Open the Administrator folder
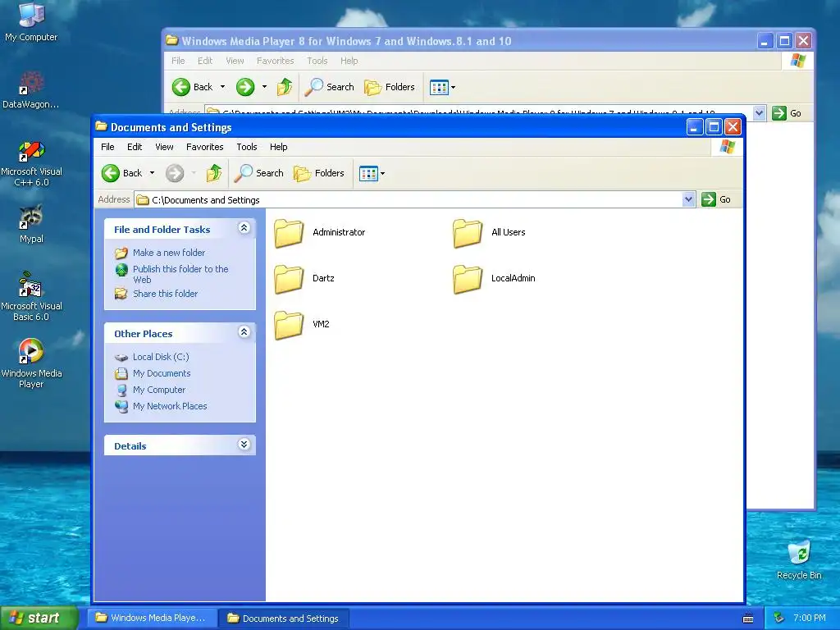This screenshot has height=630, width=840. 320,232
